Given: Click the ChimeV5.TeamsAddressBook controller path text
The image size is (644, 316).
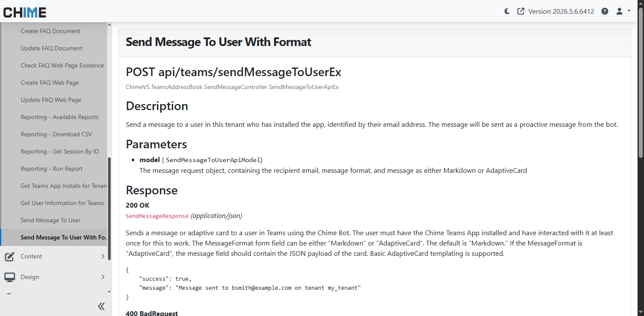Looking at the screenshot, I should click(x=232, y=87).
